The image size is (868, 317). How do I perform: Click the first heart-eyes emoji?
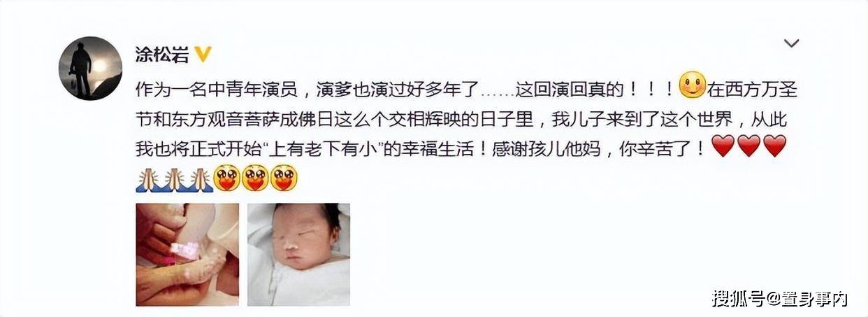tap(229, 178)
